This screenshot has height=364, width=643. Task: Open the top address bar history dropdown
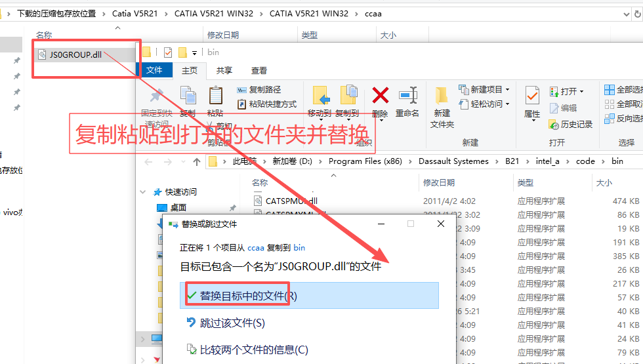click(626, 14)
